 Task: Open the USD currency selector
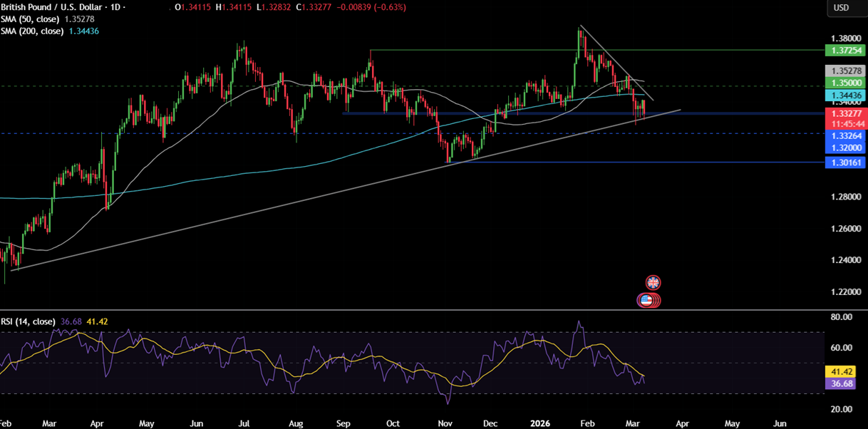click(x=841, y=8)
